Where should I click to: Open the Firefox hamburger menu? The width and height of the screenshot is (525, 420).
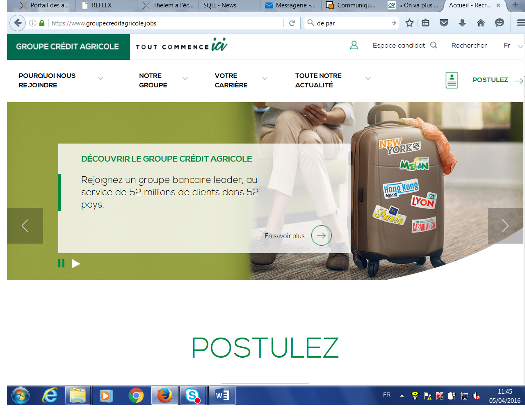coord(520,23)
